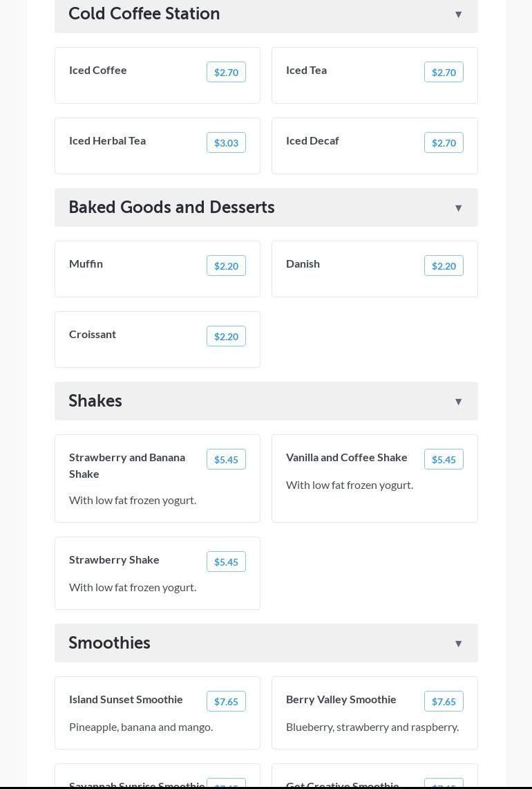532x789 pixels.
Task: Click Strawberry and Banana Shake price
Action: [x=226, y=459]
